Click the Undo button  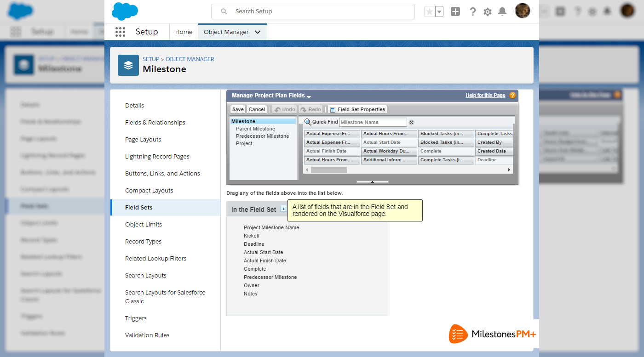tap(285, 109)
